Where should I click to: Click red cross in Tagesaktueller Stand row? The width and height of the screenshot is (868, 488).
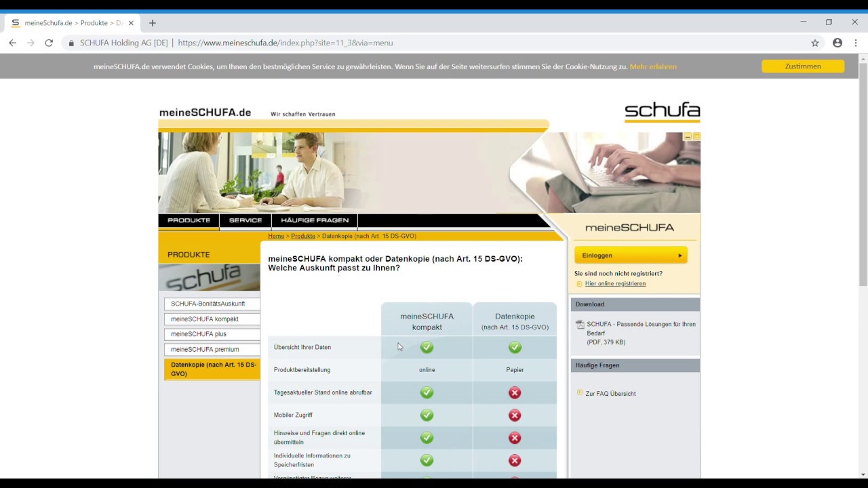515,392
